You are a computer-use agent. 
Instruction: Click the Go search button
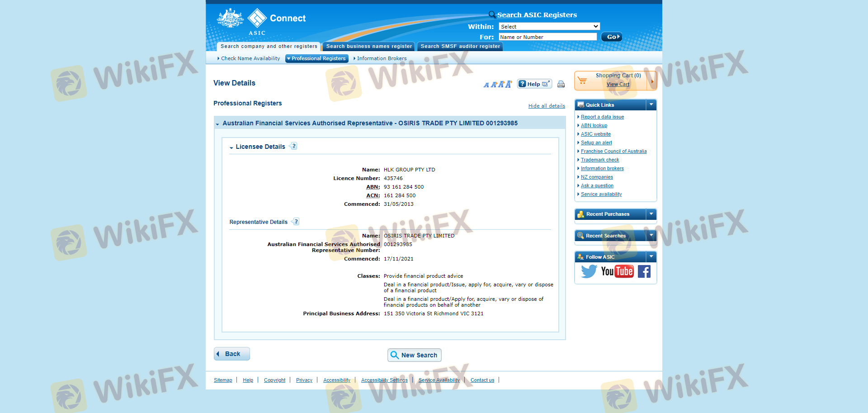pos(612,37)
